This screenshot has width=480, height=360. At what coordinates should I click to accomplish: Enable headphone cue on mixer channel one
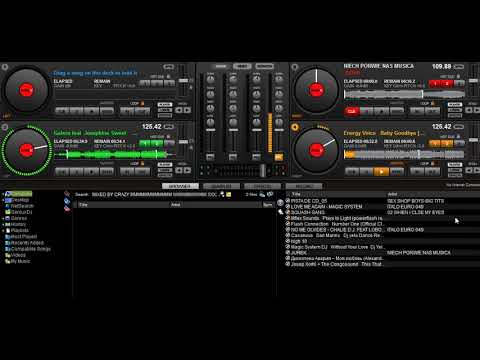[210, 157]
